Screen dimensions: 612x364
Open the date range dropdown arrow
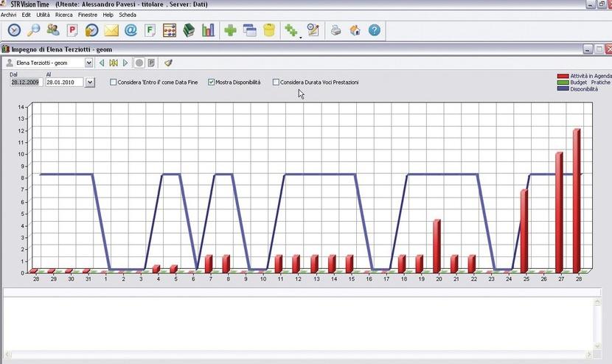click(90, 83)
